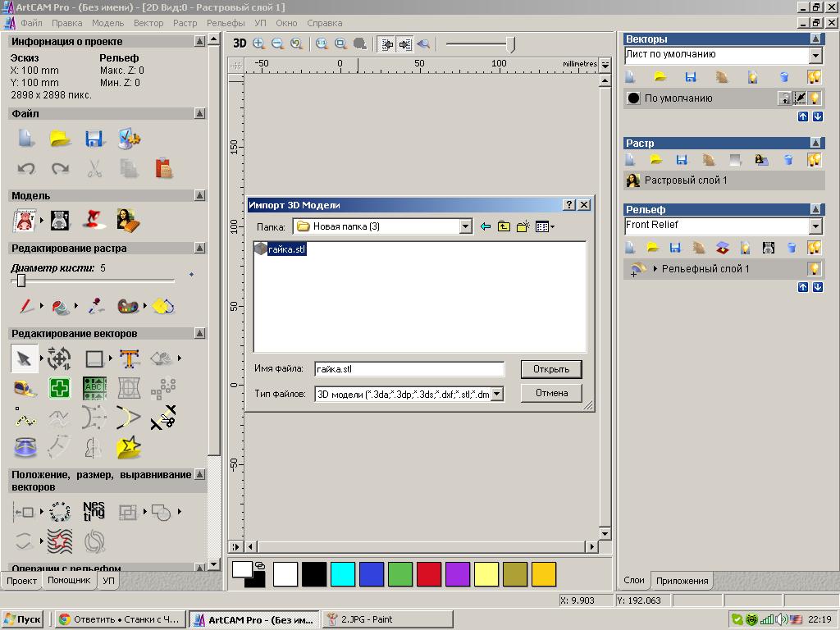The height and width of the screenshot is (630, 840).
Task: Click the Undo arrow icon
Action: click(x=25, y=169)
